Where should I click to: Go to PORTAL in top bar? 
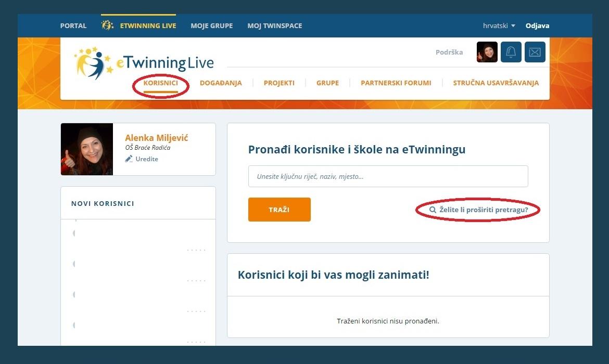(73, 25)
